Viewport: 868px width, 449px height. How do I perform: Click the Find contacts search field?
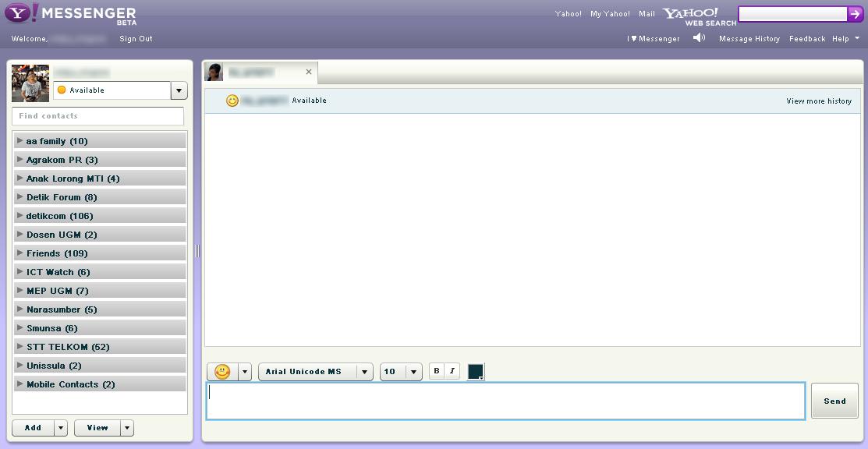(x=98, y=116)
